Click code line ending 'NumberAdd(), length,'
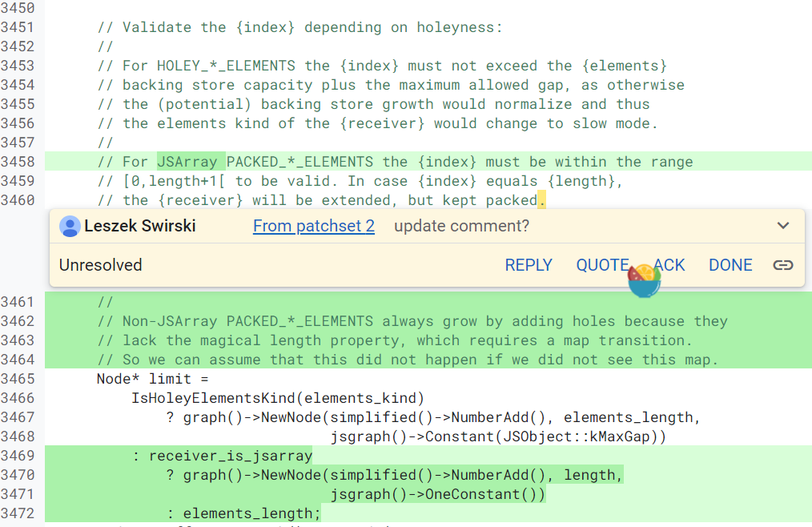 (394, 475)
